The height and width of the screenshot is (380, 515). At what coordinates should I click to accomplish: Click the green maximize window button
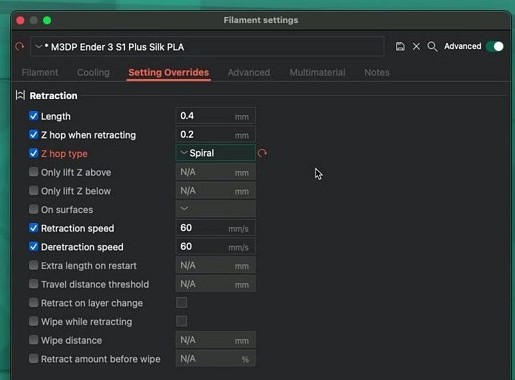point(47,20)
